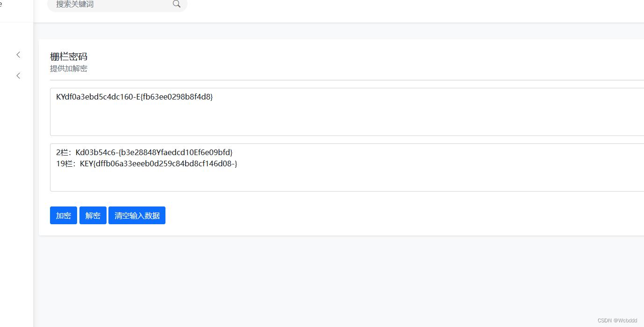Select the 栅栏密码 heading text
The width and height of the screenshot is (644, 327).
click(x=69, y=57)
